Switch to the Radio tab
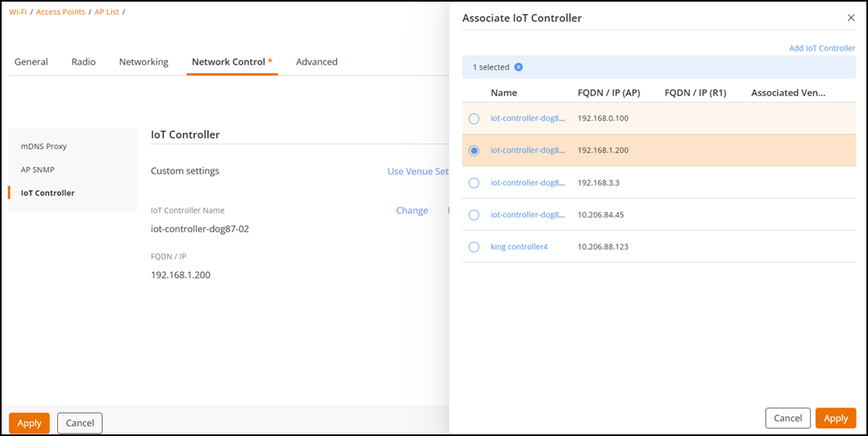Screen dimensions: 868x436 pyautogui.click(x=83, y=62)
